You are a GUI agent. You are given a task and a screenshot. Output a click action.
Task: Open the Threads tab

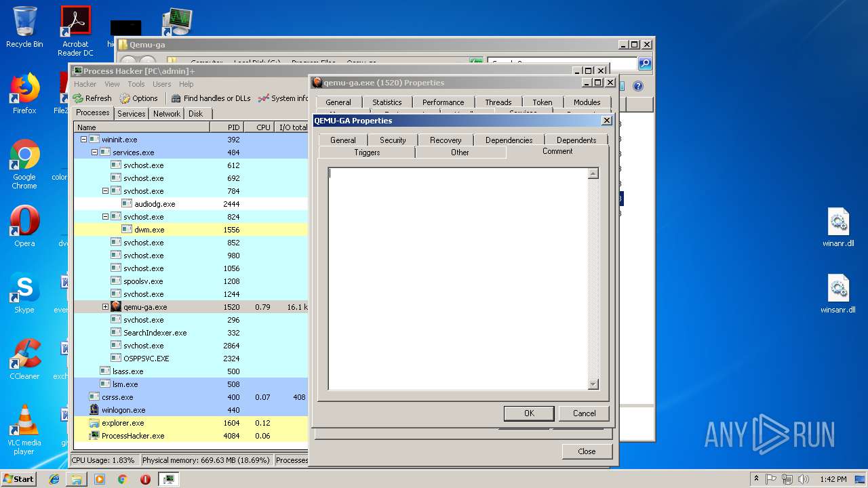tap(498, 102)
